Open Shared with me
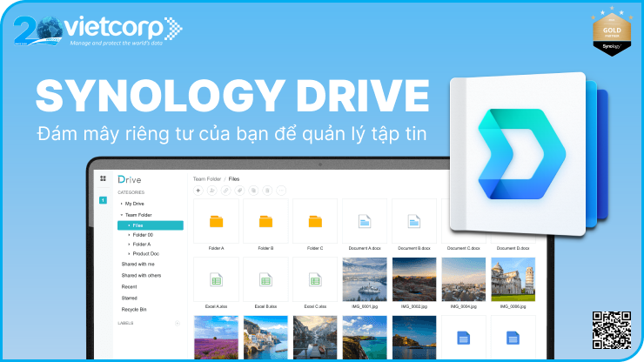This screenshot has width=644, height=362. click(138, 265)
